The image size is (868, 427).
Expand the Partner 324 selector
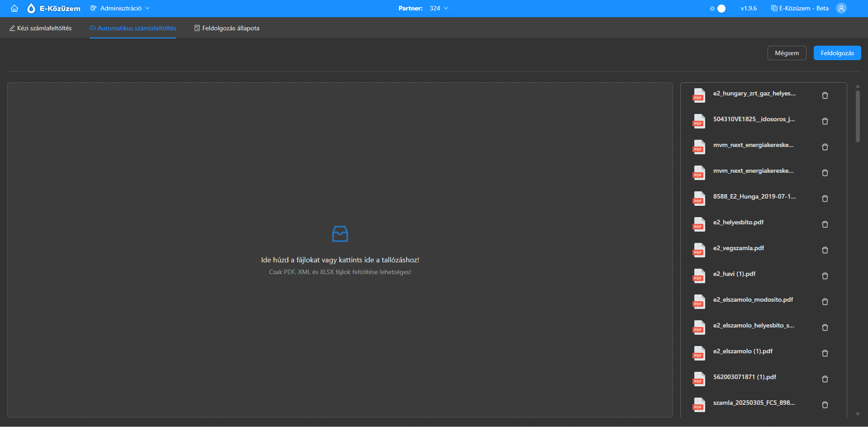click(438, 8)
